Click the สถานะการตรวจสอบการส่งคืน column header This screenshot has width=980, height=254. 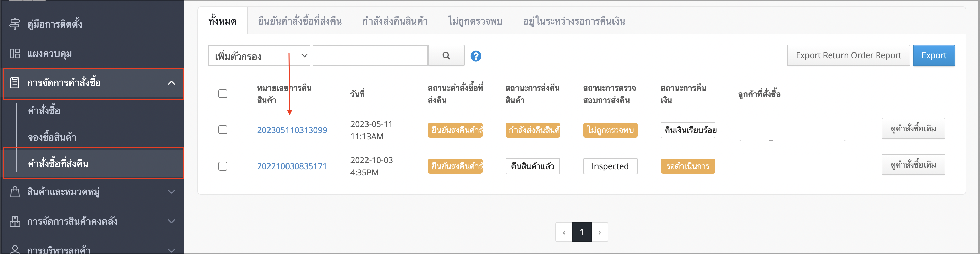tap(609, 94)
